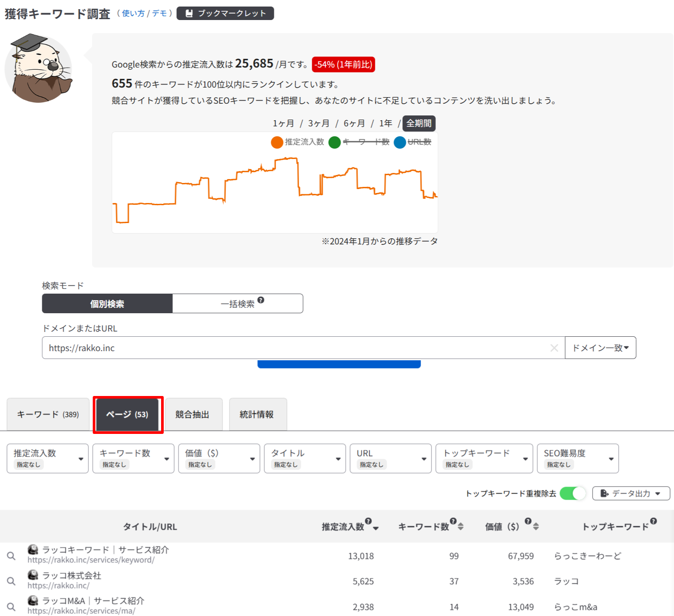Viewport: 674px width, 616px height.
Task: Click the domain or URL input field
Action: click(296, 348)
